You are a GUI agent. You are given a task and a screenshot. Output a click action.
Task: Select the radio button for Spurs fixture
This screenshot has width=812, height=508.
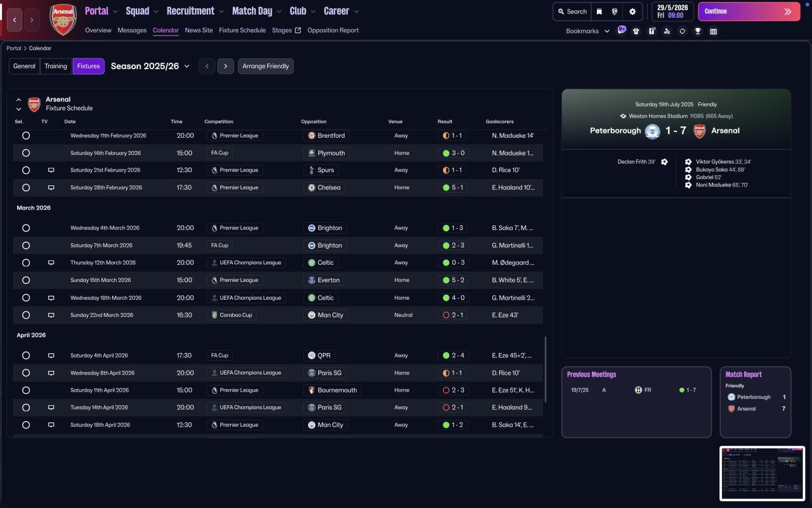26,170
